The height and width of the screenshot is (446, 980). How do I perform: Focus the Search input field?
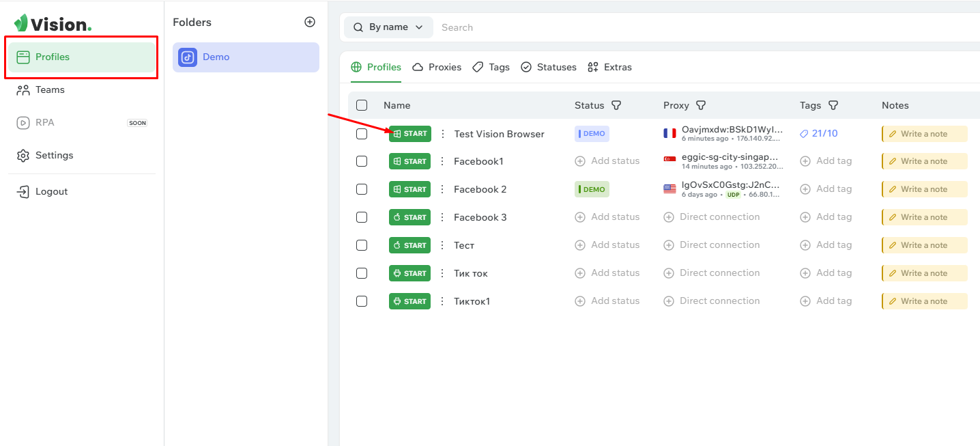click(708, 27)
